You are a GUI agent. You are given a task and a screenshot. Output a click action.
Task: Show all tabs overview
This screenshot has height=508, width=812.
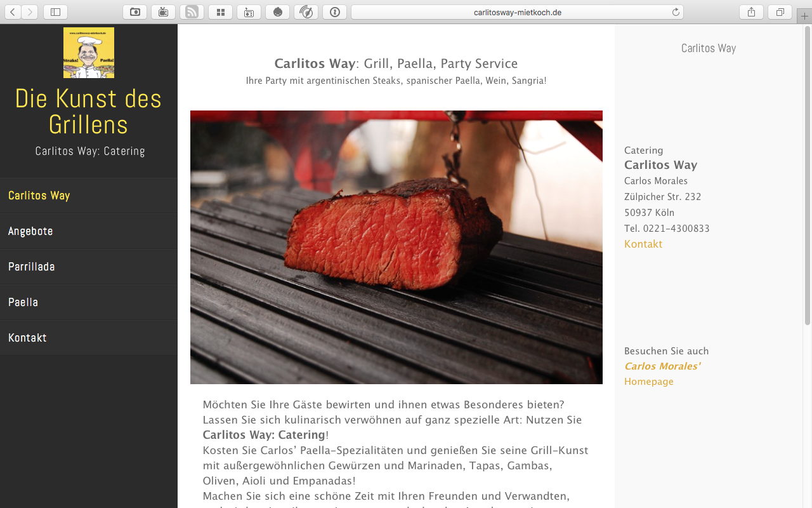780,12
